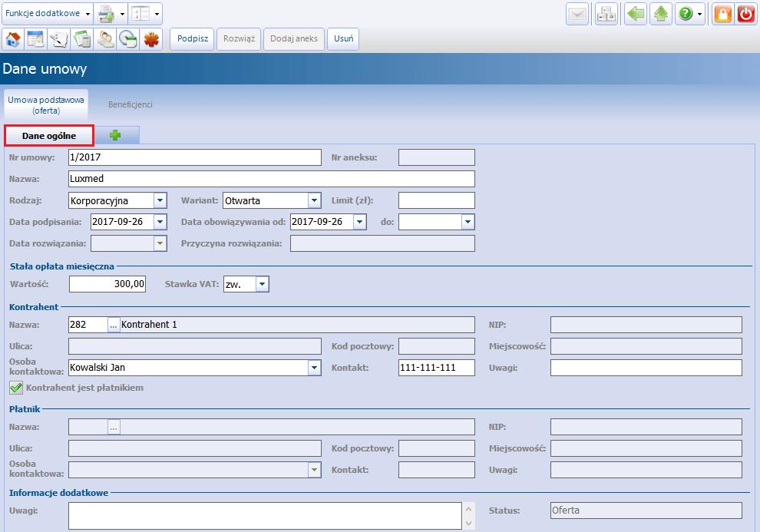Click the Kontakt field with 111-111-111

(x=437, y=367)
